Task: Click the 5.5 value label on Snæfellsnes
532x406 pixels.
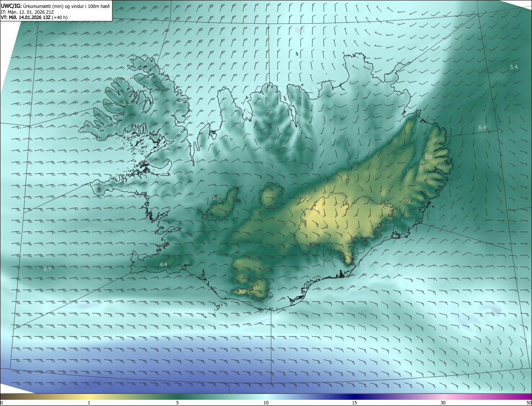Action: [x=99, y=189]
